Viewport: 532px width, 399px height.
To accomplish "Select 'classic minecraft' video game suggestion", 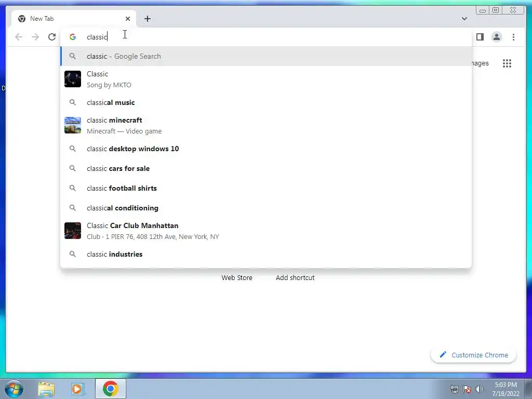I will tap(266, 126).
